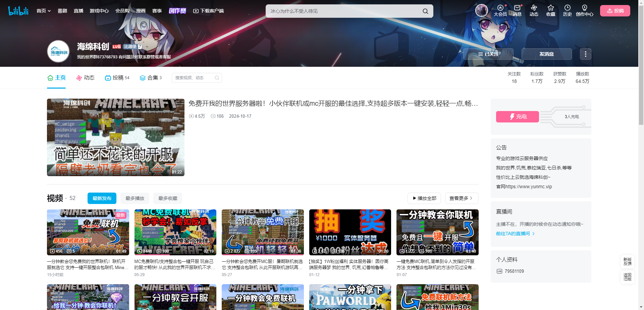Click the channel search magnifier icon
The width and height of the screenshot is (644, 310).
point(217,78)
